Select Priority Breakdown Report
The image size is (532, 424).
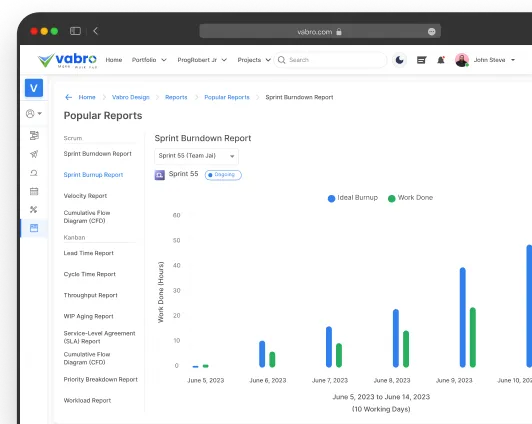tap(101, 380)
